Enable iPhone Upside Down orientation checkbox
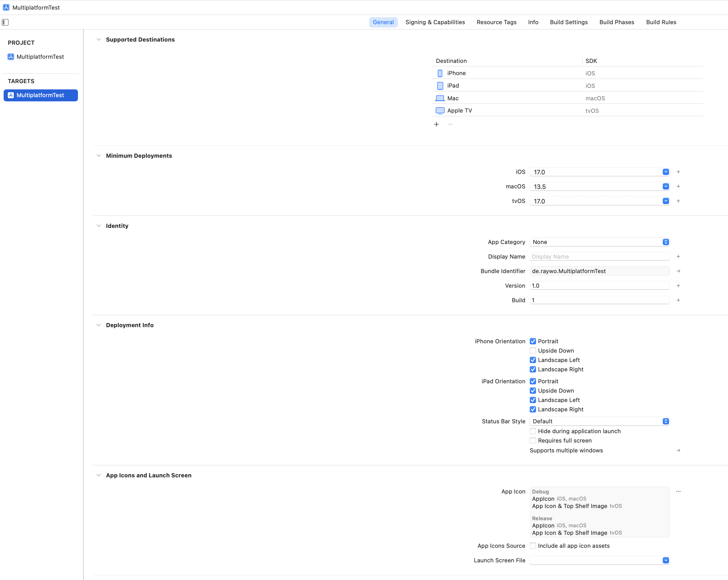The image size is (728, 580). click(533, 351)
